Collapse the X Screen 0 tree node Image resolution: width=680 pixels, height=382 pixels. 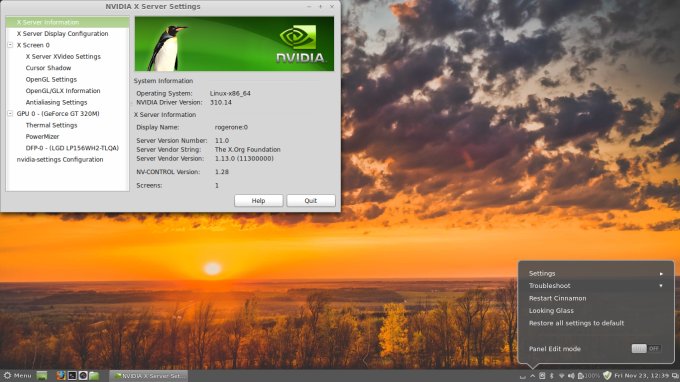(x=10, y=45)
